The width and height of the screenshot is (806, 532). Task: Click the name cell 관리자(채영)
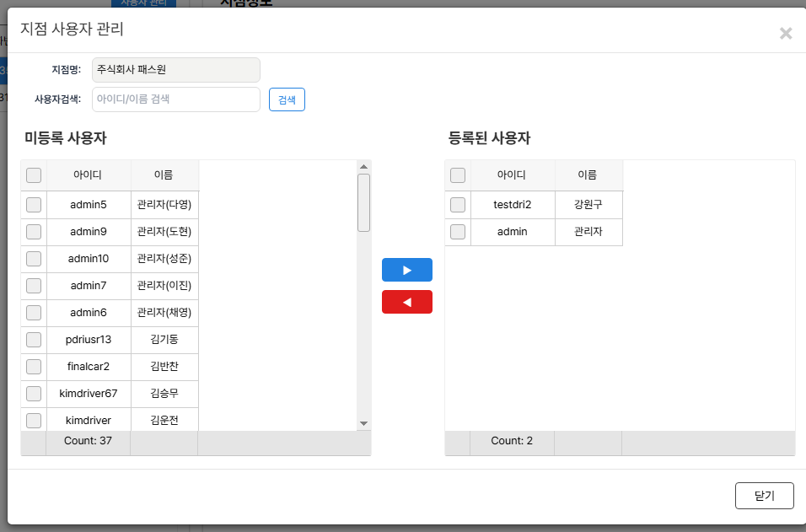164,313
